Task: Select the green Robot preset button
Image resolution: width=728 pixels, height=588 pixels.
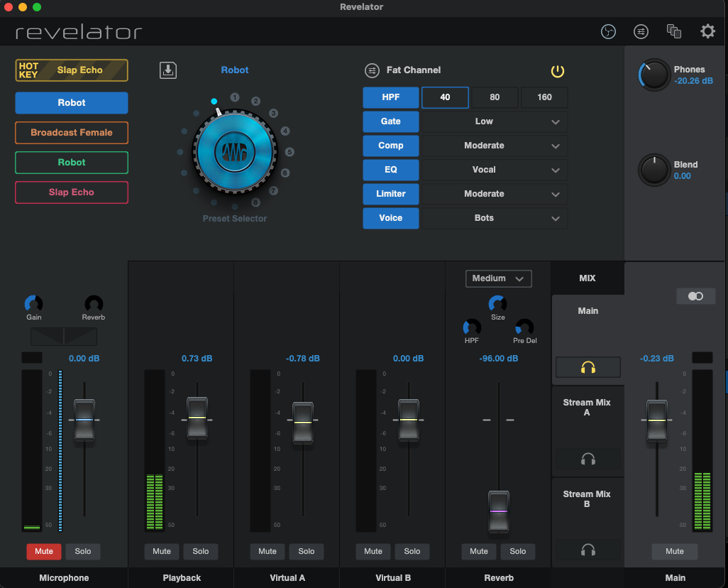Action: pyautogui.click(x=72, y=162)
